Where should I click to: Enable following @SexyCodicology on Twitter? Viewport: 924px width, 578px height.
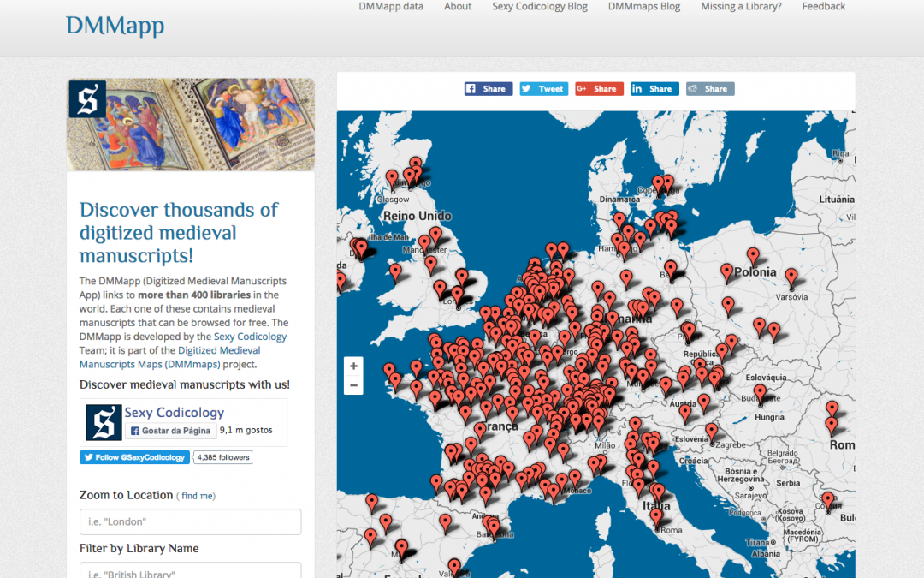(133, 456)
